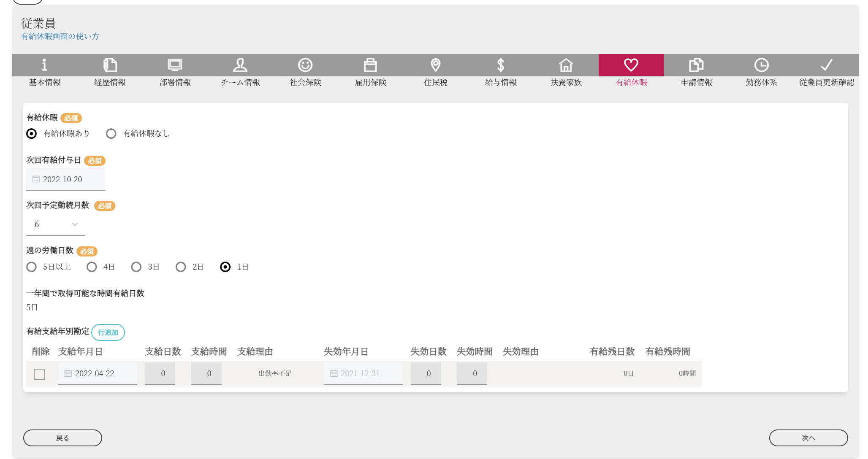Image resolution: width=868 pixels, height=459 pixels.
Task: Open the 住民税 location pin icon
Action: click(436, 65)
